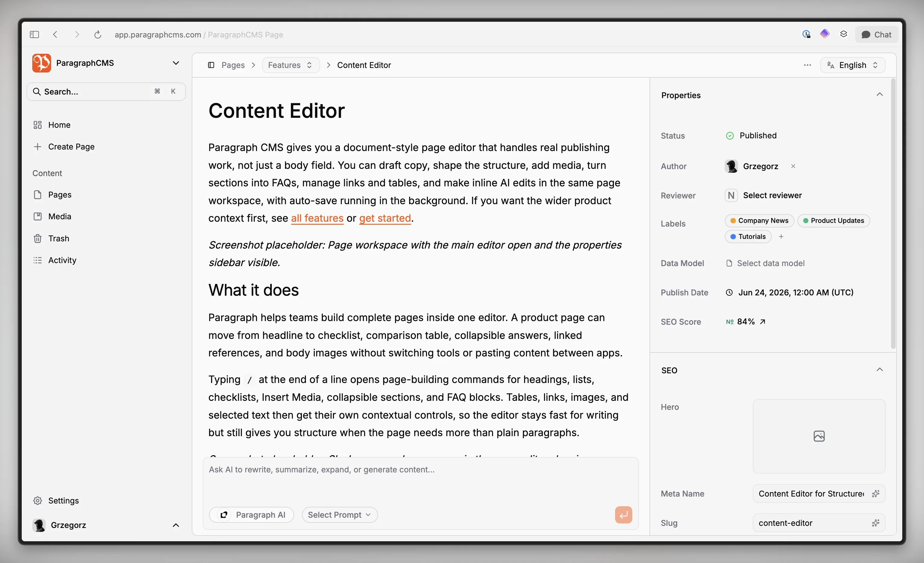Generate Meta Name with AI sparkle icon

876,494
